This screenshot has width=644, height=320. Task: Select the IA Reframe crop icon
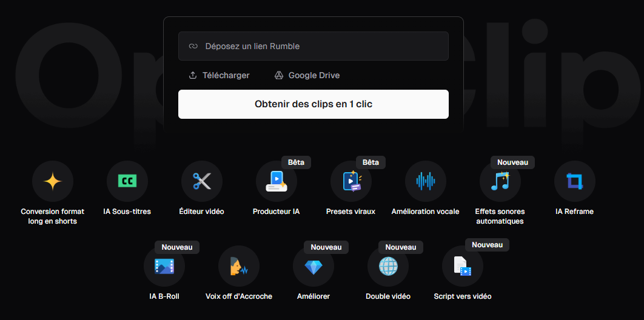[575, 181]
